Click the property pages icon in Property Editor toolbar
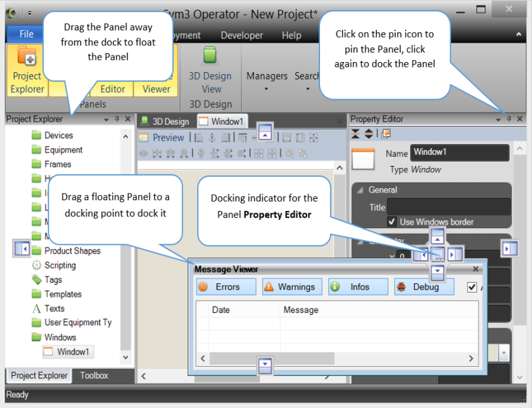The image size is (532, 408). [x=385, y=134]
